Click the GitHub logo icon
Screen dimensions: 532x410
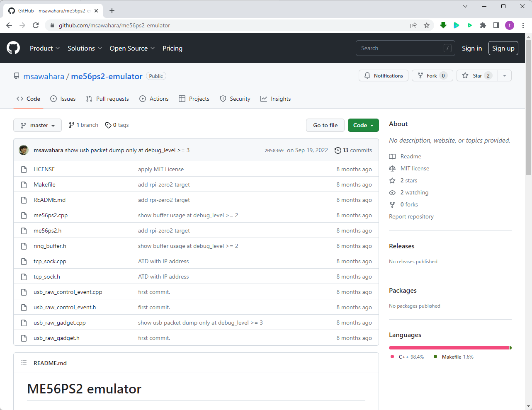pyautogui.click(x=13, y=48)
